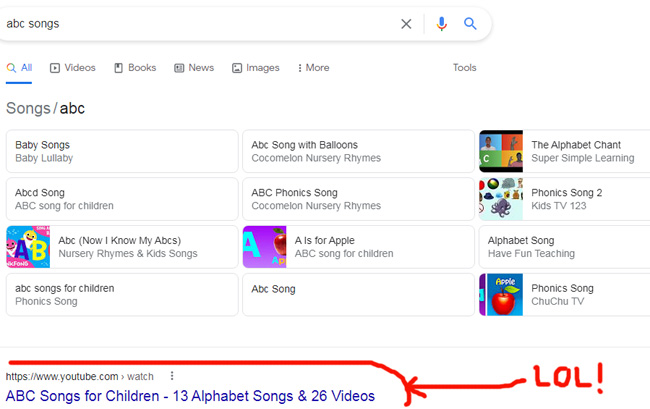The height and width of the screenshot is (409, 650).
Task: Open the three-dot menu beside YouTube result
Action: (172, 376)
